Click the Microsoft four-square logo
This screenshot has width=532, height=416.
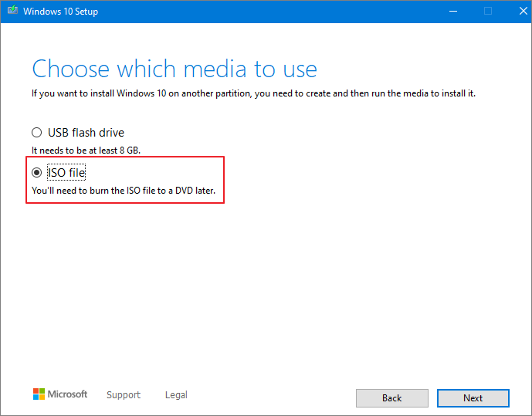pos(39,394)
